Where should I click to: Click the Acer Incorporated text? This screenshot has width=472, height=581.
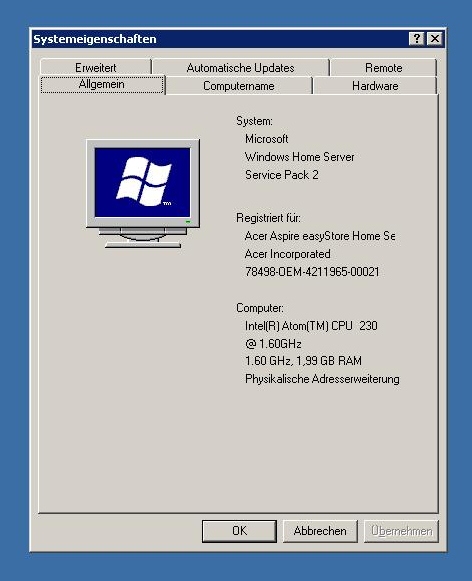[x=287, y=254]
